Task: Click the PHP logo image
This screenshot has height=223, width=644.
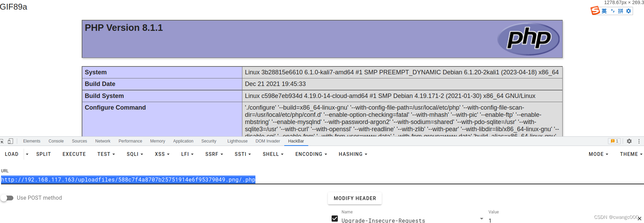Action: (x=528, y=39)
